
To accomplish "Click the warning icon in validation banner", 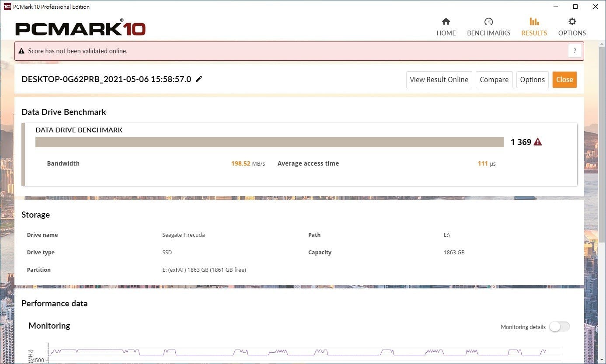I will (21, 51).
